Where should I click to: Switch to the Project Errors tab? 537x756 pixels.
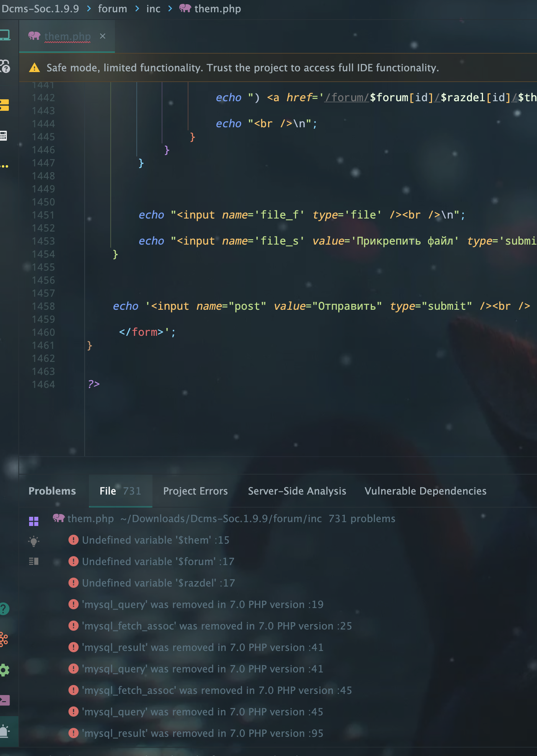click(x=195, y=491)
